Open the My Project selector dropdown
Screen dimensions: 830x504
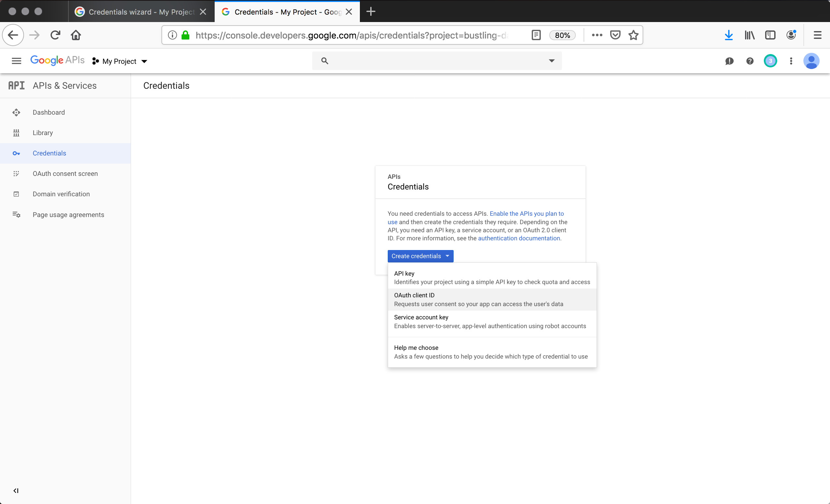(120, 61)
